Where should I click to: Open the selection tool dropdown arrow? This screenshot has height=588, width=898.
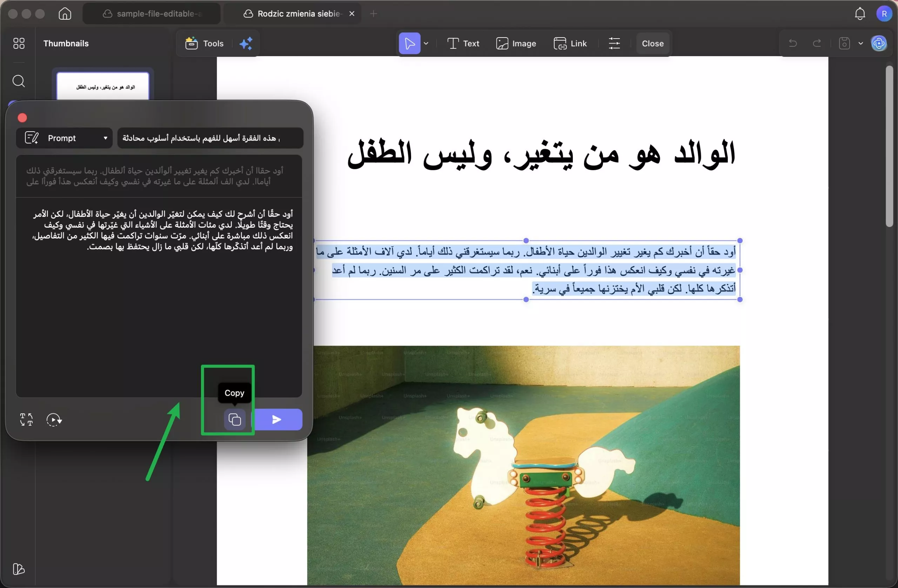[426, 43]
